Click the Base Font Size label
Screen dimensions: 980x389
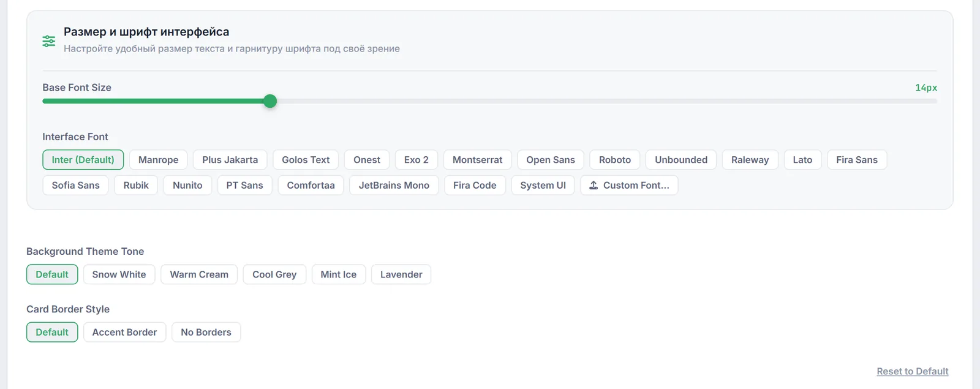pyautogui.click(x=77, y=88)
